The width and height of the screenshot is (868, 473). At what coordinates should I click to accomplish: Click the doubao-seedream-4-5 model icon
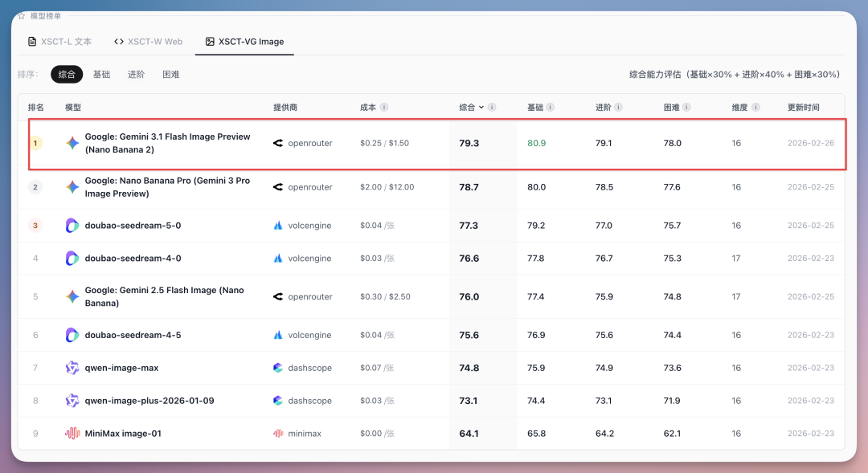72,335
